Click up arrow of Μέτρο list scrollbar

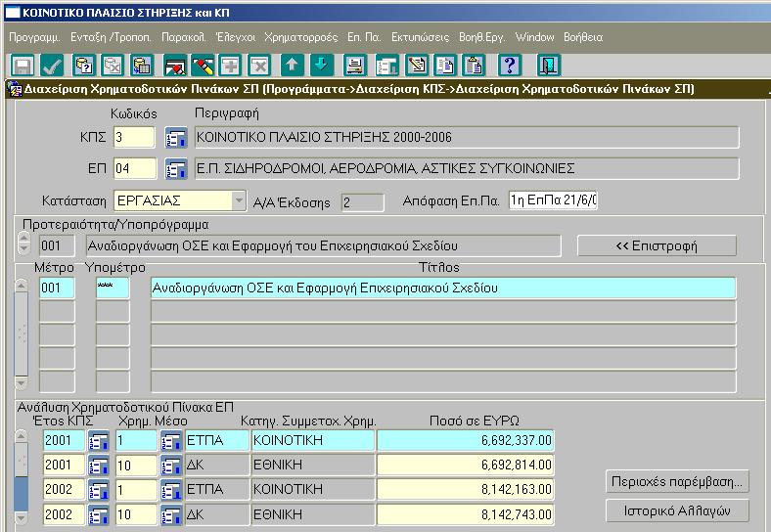tap(22, 286)
